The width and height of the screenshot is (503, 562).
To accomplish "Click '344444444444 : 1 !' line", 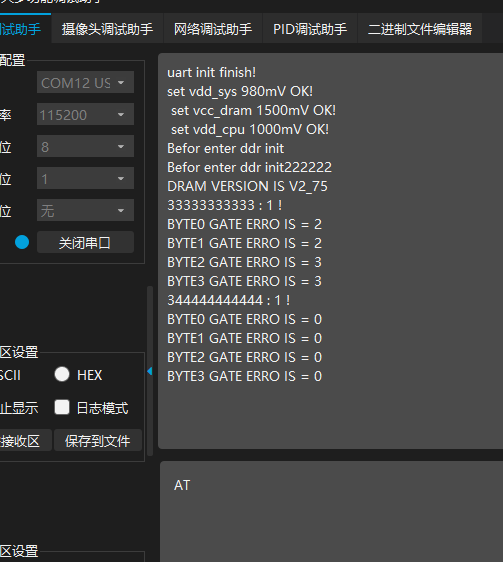I will (229, 300).
